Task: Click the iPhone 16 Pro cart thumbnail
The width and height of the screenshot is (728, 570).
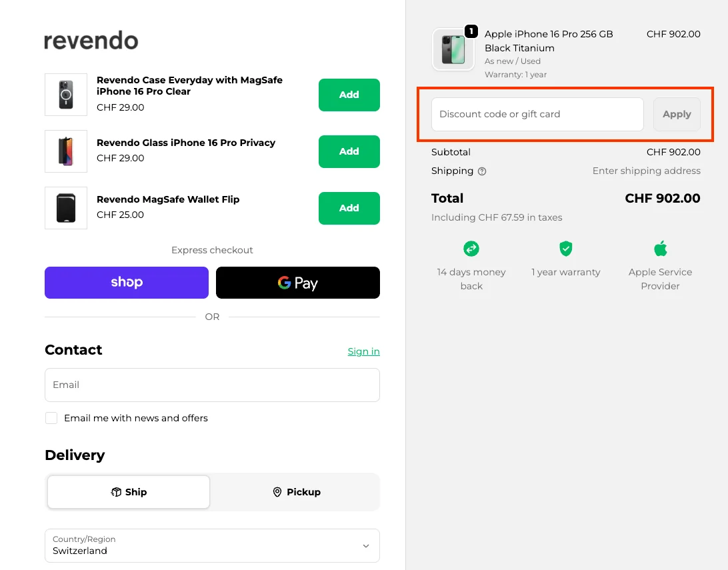Action: coord(453,49)
